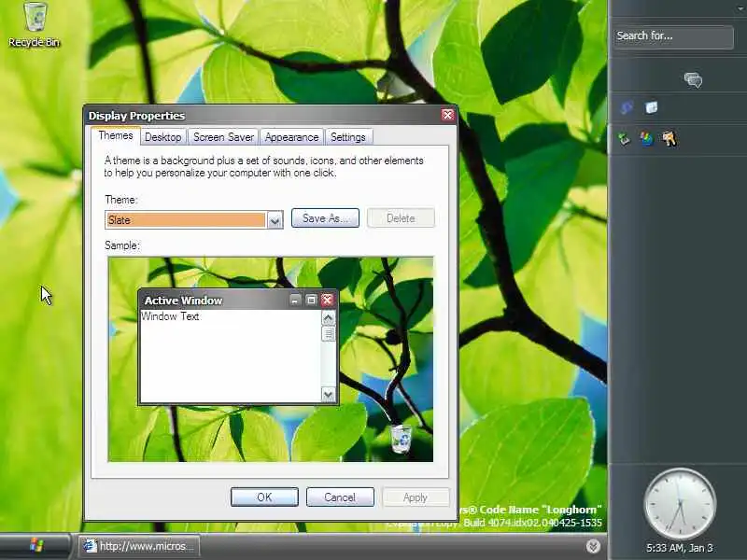Click the Search for... field in sidebar

pos(673,36)
